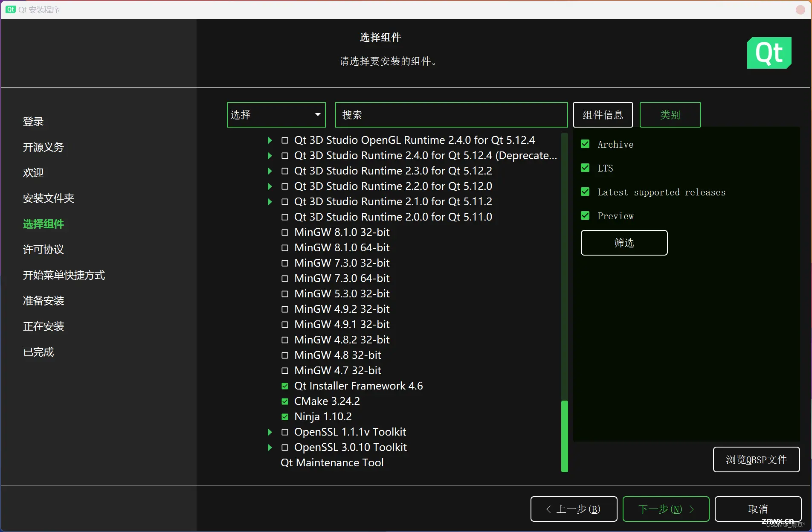Check MinGW 4.7 32-bit checkbox

(285, 371)
